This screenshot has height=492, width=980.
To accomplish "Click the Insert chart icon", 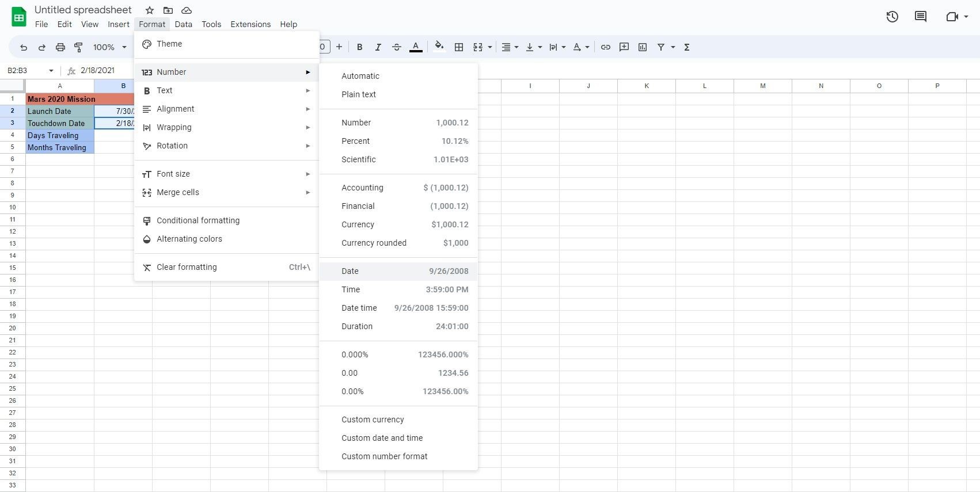I will [x=643, y=47].
